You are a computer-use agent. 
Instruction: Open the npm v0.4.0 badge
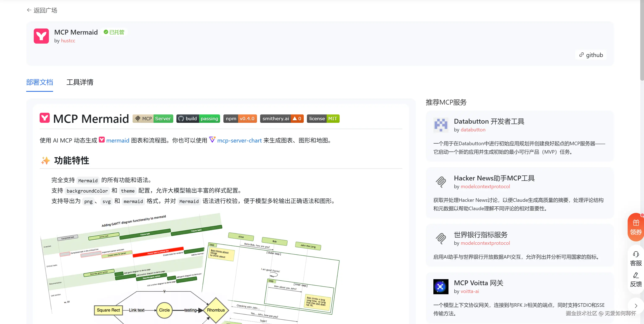pyautogui.click(x=240, y=119)
